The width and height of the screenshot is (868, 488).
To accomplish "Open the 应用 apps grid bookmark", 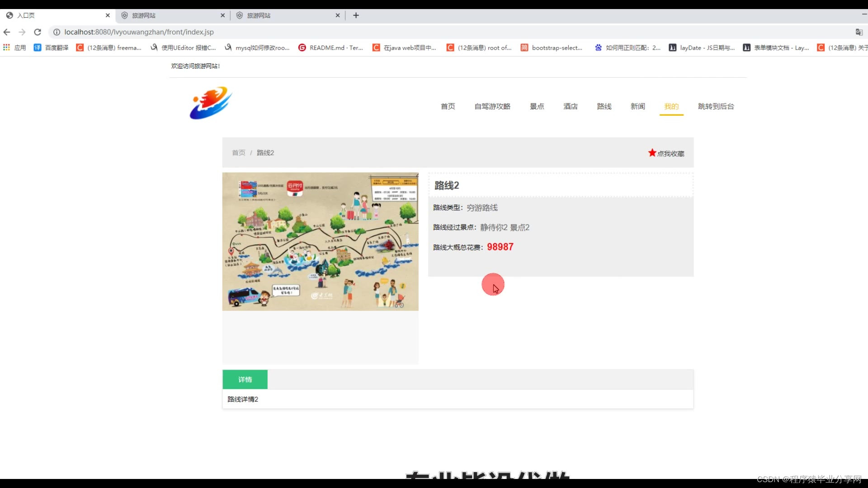I will pos(14,47).
